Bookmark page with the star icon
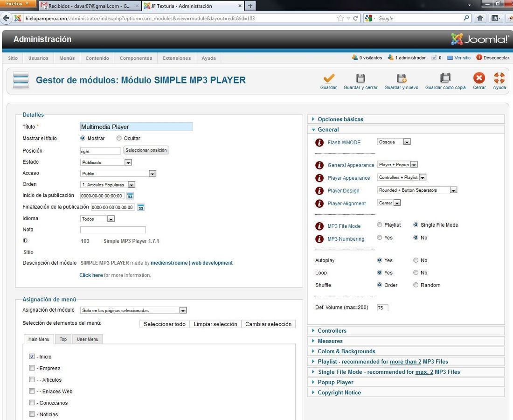This screenshot has width=513, height=420. (x=340, y=18)
